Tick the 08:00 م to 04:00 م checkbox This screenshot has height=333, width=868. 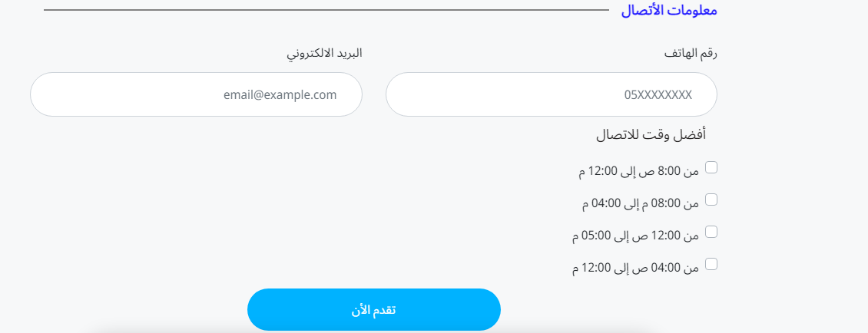pyautogui.click(x=711, y=199)
